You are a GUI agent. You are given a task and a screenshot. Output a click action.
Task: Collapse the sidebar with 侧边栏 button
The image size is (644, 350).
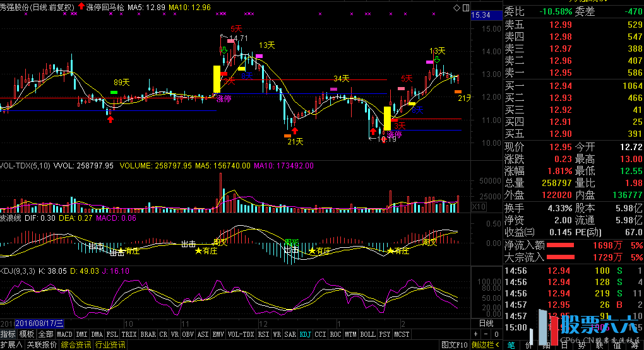pyautogui.click(x=485, y=345)
